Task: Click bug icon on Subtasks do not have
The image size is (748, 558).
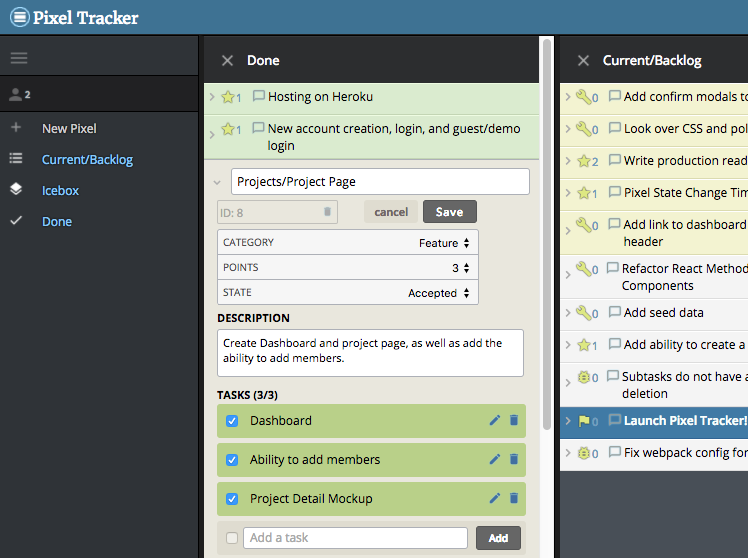Action: point(584,377)
